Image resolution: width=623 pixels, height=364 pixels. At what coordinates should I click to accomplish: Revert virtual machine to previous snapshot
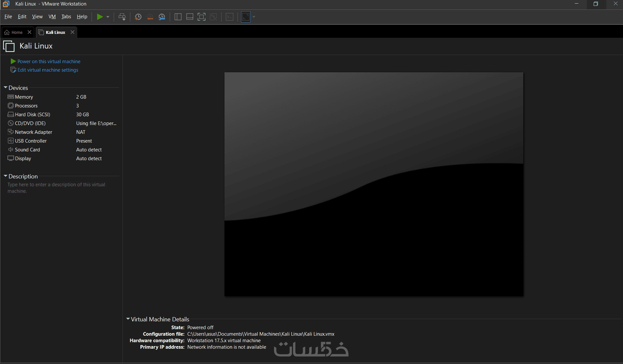(150, 17)
